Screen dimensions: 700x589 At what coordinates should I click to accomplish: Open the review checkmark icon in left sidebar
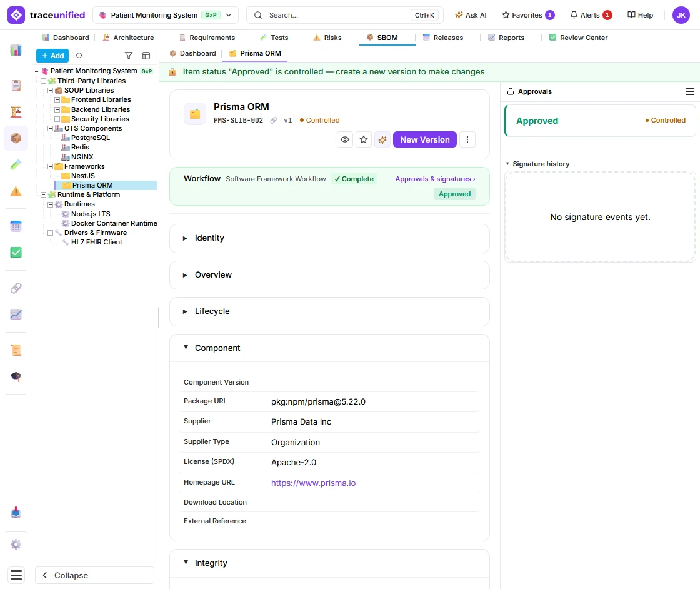(x=16, y=253)
